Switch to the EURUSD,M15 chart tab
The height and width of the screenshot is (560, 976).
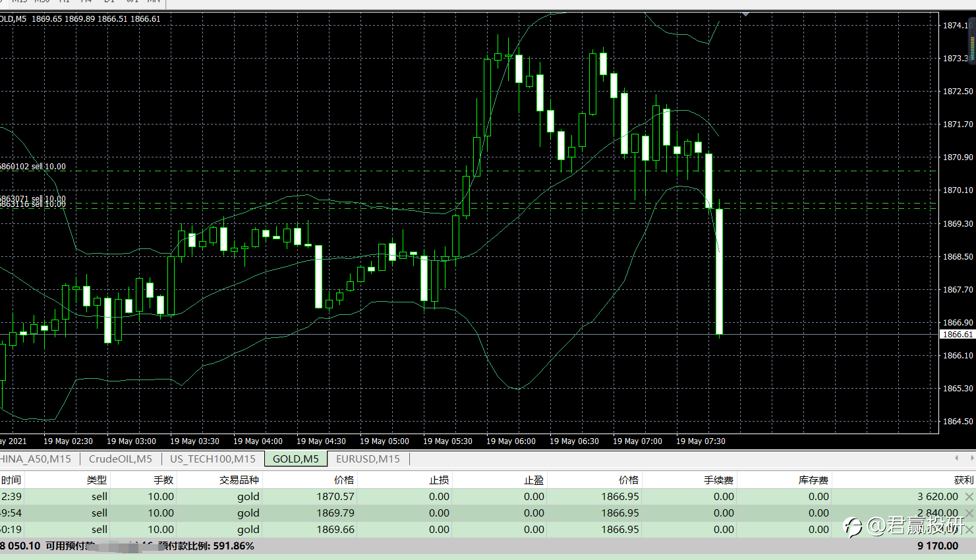368,459
